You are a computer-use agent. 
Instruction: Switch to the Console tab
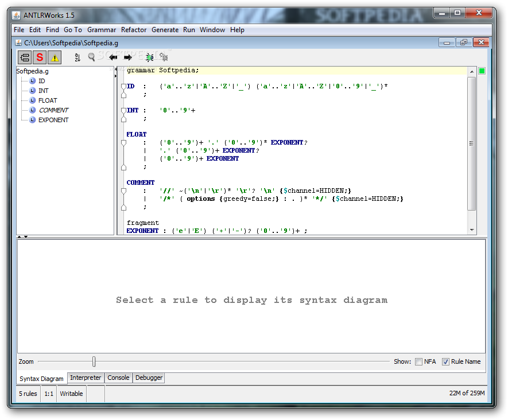[118, 378]
